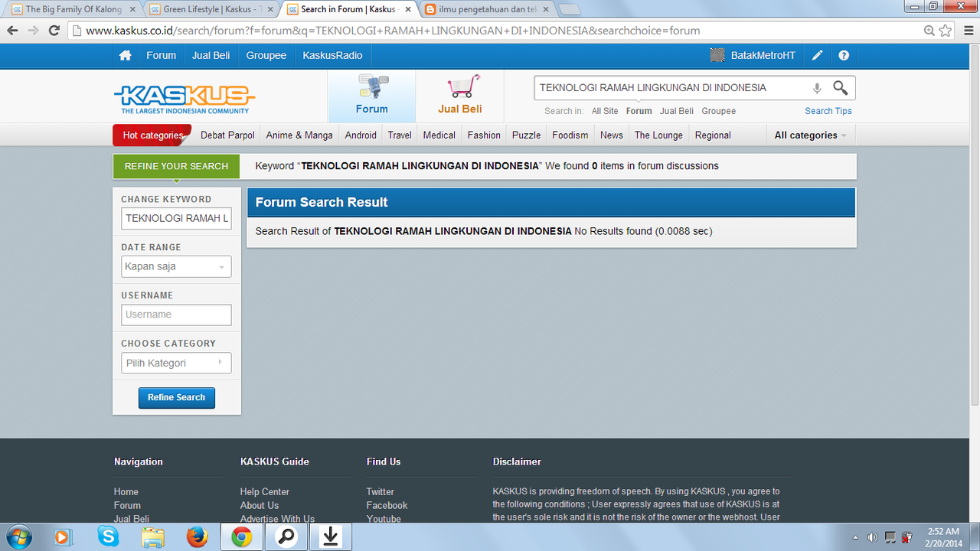Screen dimensions: 980x551
Task: Open Facebook footer link
Action: [x=387, y=506]
